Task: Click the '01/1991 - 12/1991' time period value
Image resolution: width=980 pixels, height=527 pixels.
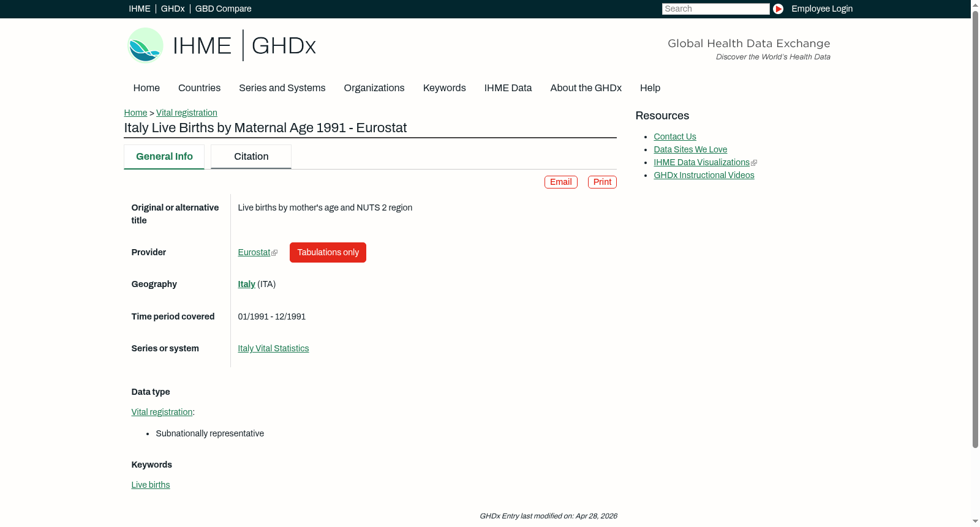Action: pyautogui.click(x=271, y=317)
